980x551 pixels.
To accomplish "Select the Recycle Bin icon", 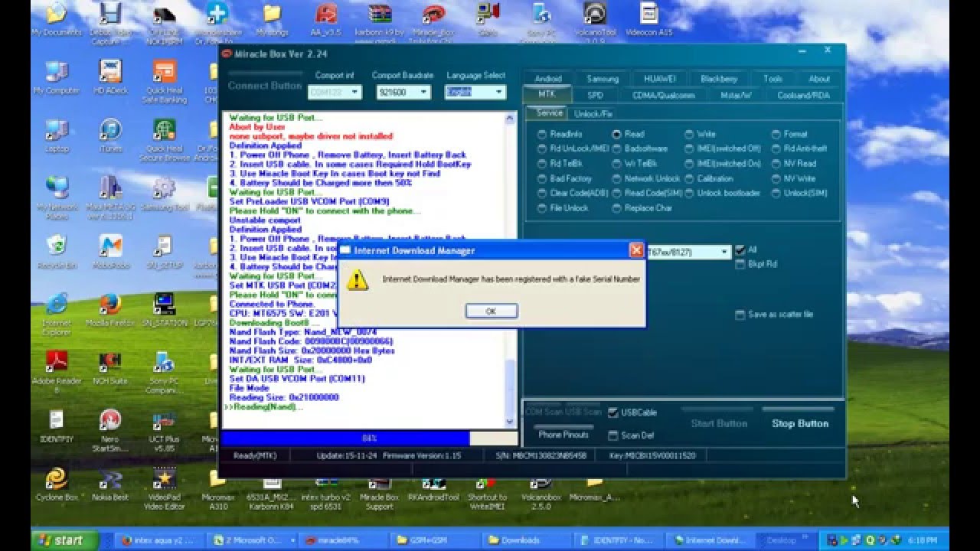I will coord(57,252).
